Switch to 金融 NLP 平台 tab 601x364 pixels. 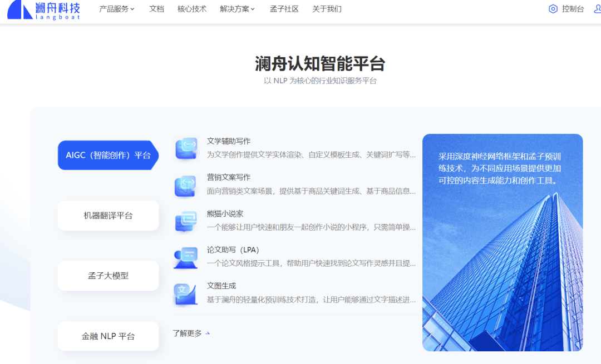click(x=108, y=336)
